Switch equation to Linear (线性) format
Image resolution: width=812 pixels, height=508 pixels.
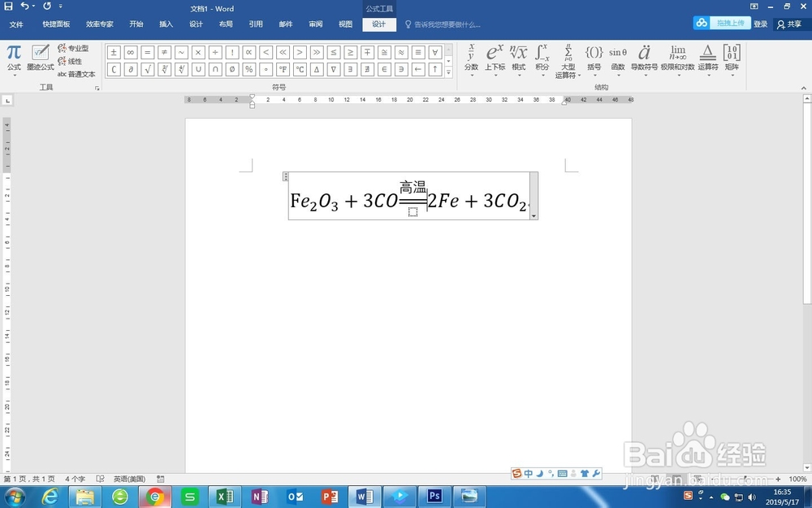(x=70, y=61)
